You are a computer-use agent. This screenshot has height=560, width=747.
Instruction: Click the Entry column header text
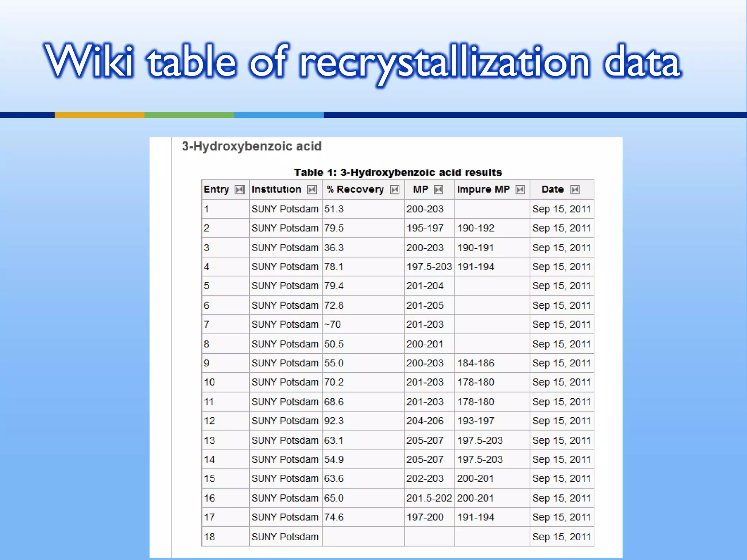pyautogui.click(x=216, y=190)
